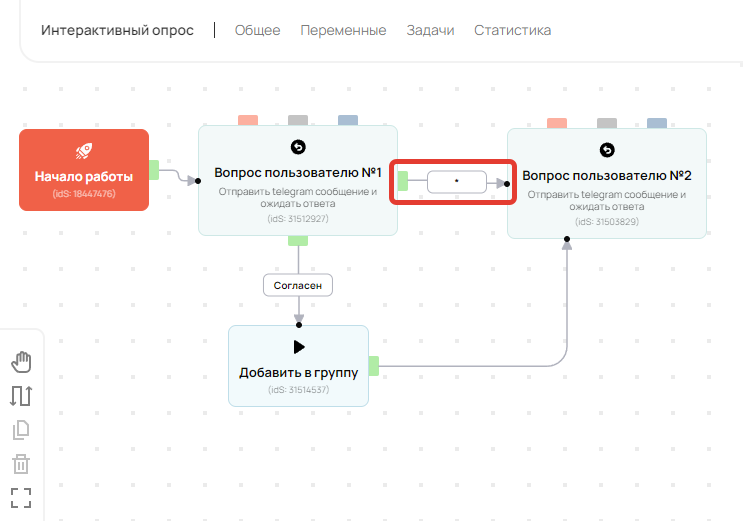Click right green output port of Вопрос №1

click(x=403, y=181)
